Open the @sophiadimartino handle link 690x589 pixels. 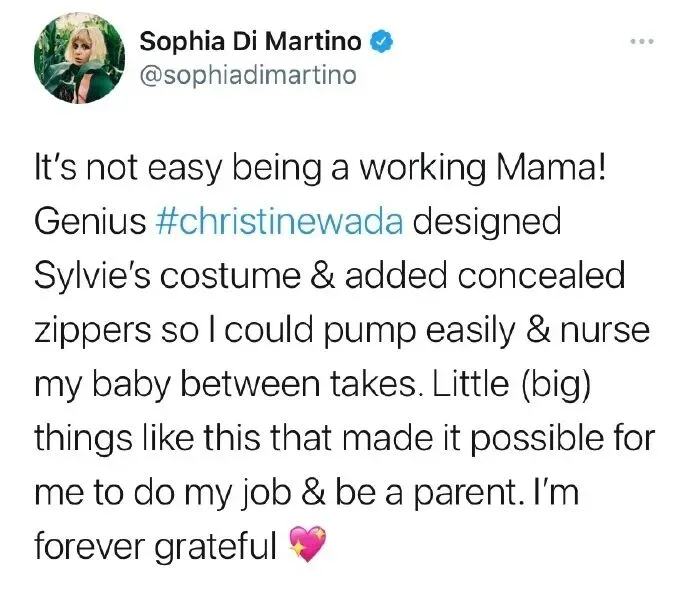[x=247, y=75]
